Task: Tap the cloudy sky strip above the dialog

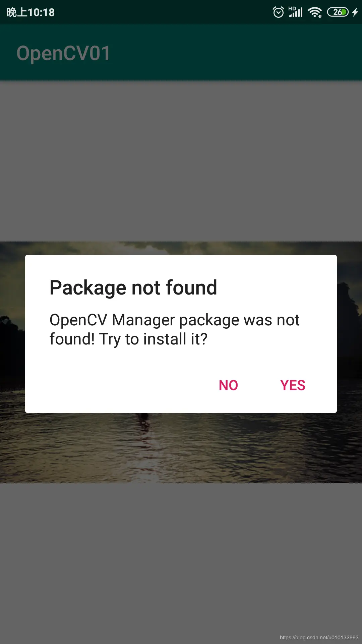Action: (x=181, y=248)
